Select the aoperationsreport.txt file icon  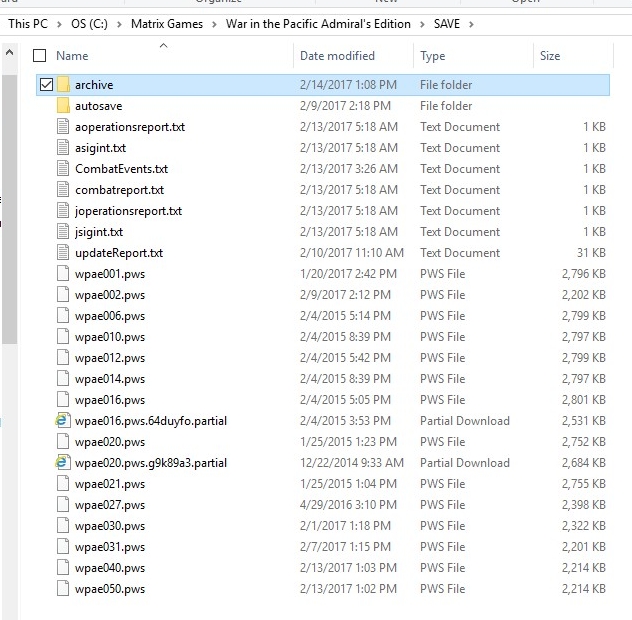[x=63, y=127]
